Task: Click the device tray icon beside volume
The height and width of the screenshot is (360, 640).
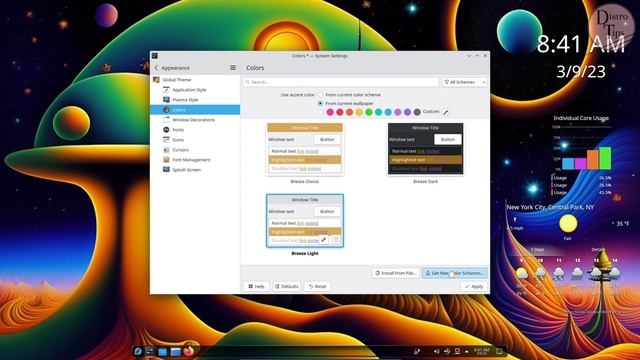Action: click(x=447, y=351)
